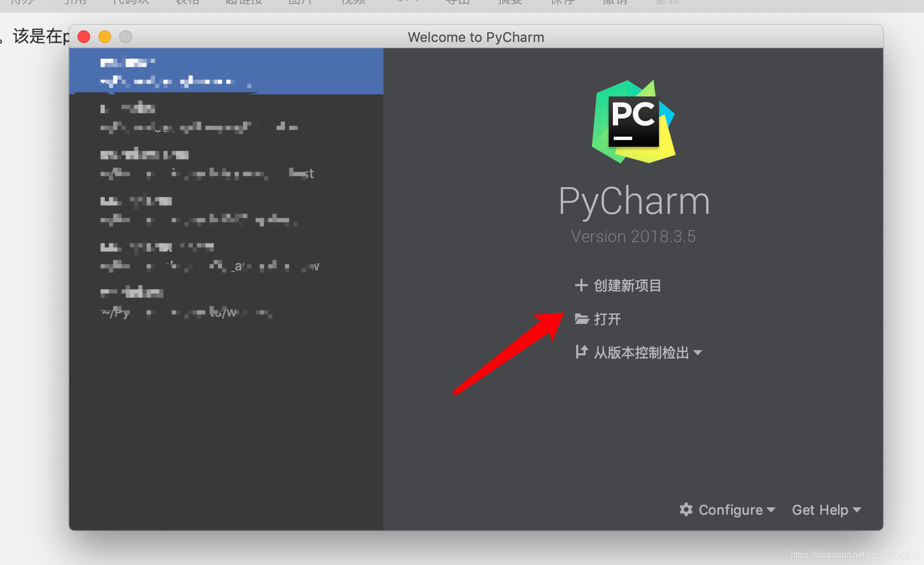924x565 pixels.
Task: Click the plus icon beside 创建新项目
Action: click(581, 285)
